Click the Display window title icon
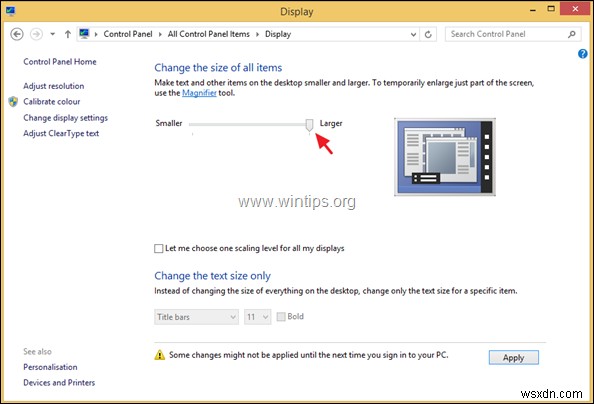594x404 pixels. tap(10, 11)
